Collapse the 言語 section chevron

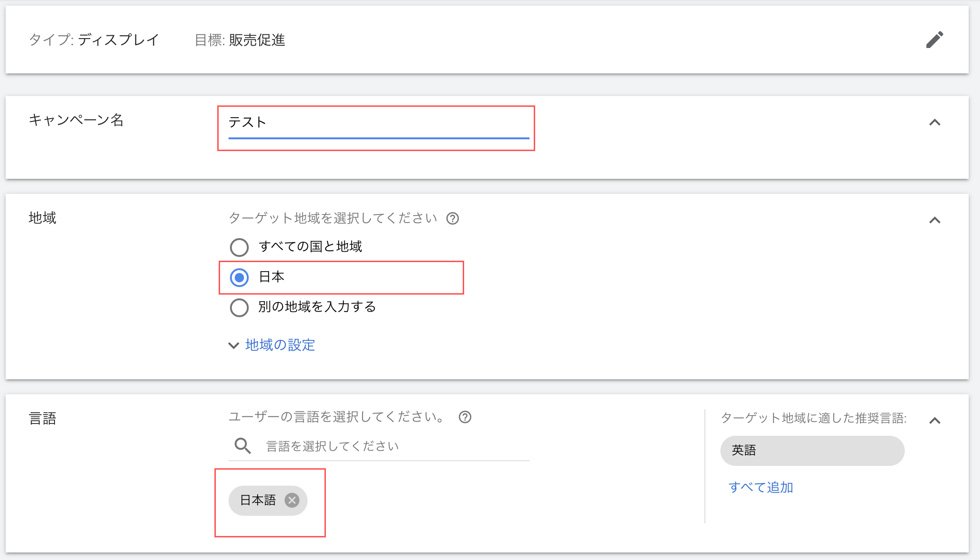pyautogui.click(x=934, y=421)
